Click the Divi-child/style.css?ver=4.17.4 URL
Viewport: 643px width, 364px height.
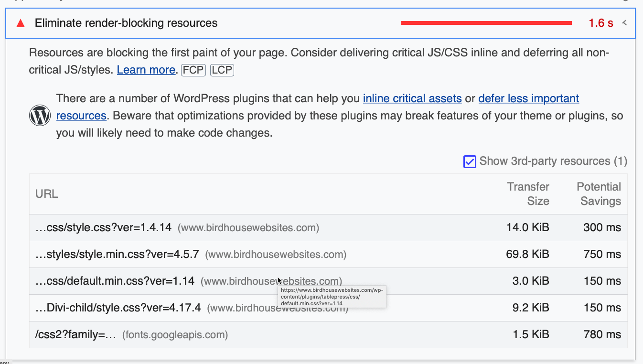click(118, 308)
